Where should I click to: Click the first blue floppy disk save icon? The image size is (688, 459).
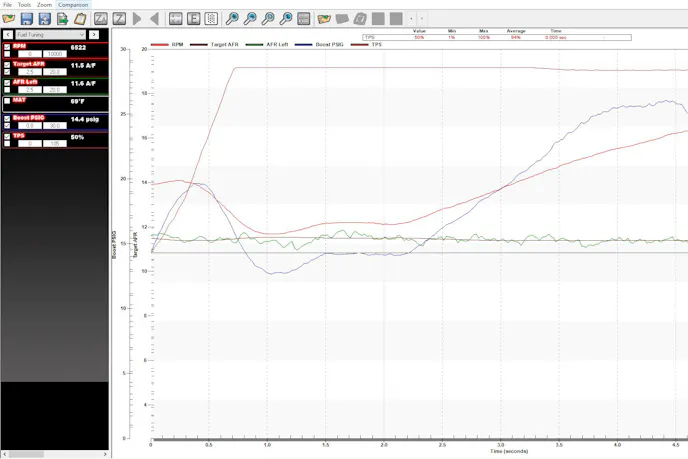[x=27, y=19]
